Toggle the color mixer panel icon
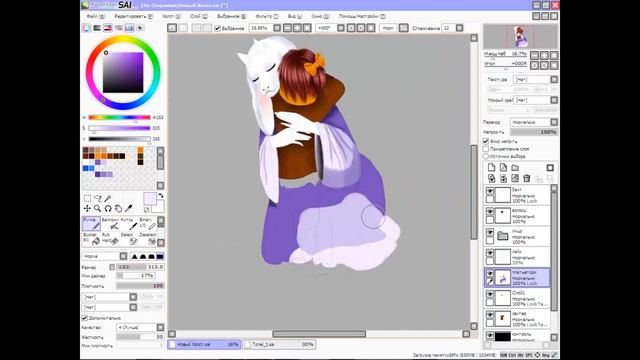Image resolution: width=640 pixels, height=360 pixels. point(118,28)
